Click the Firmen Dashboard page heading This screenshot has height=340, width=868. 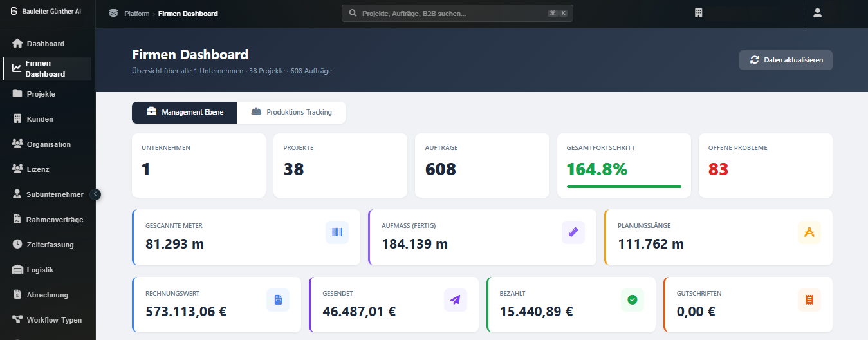click(190, 55)
